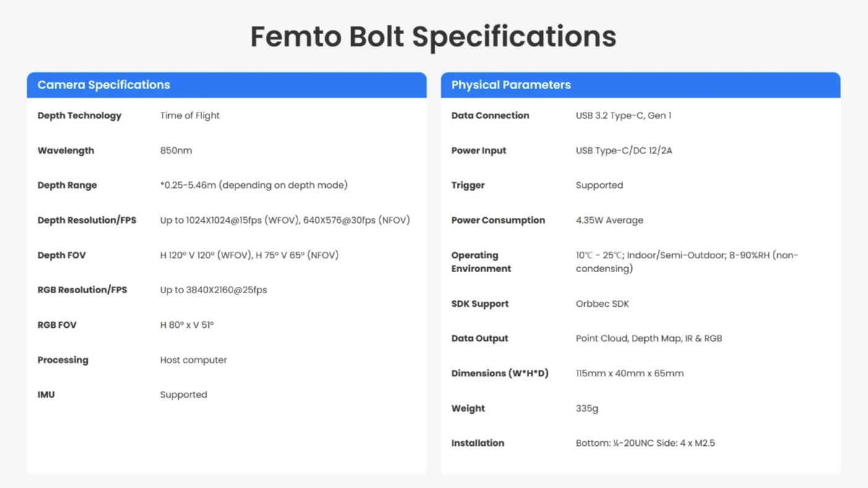Select the 850nm wavelength value
This screenshot has height=488, width=868.
(176, 150)
